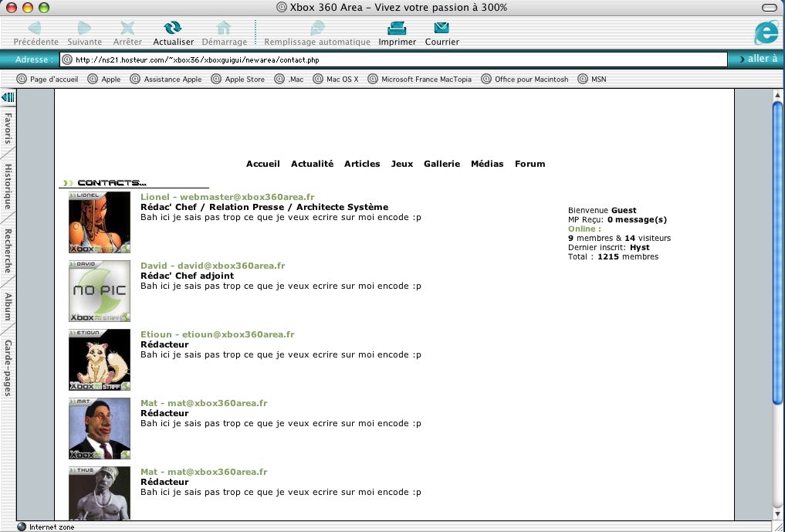Click the scrollbar up arrow

[x=777, y=95]
